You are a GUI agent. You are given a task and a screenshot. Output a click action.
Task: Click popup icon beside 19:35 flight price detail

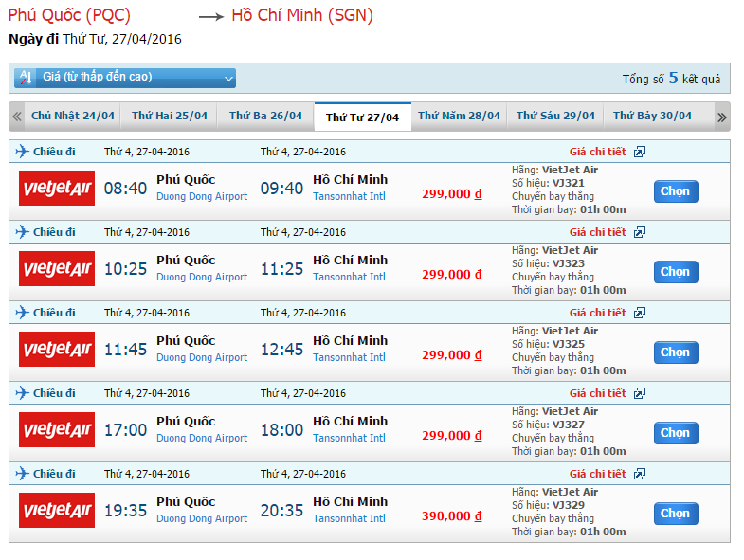coord(640,474)
